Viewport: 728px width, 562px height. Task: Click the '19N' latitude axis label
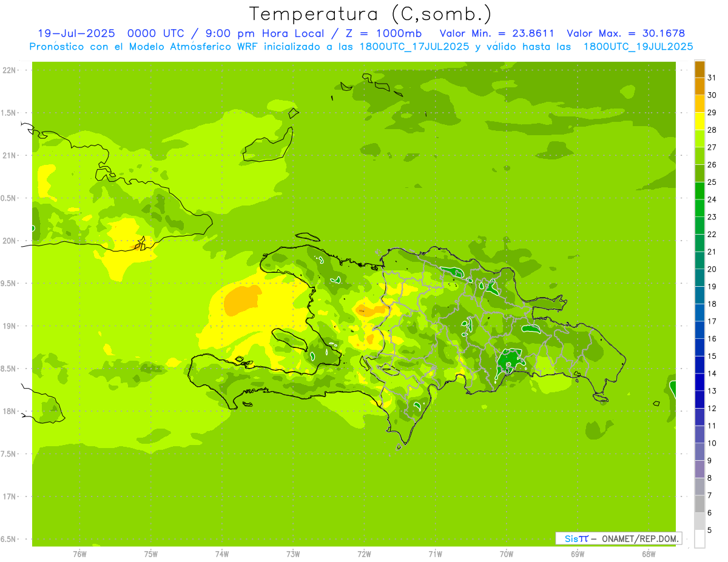pos(8,326)
